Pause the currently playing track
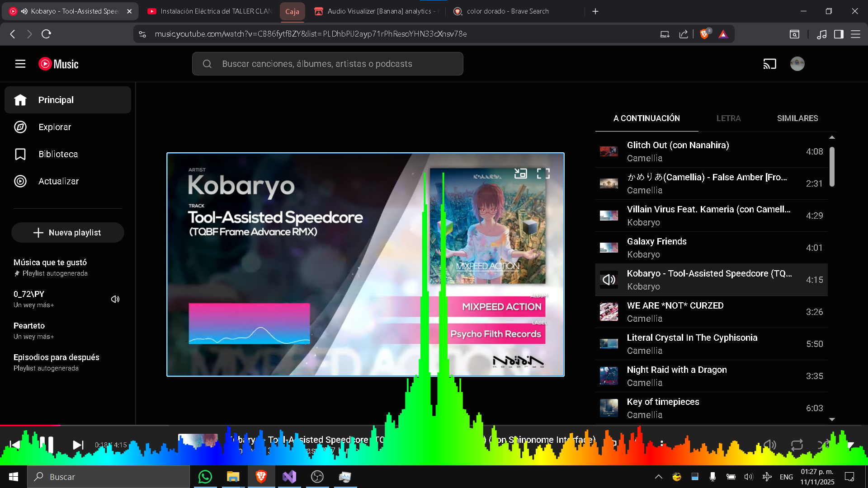Screen dimensions: 868x488 [x=47, y=445]
